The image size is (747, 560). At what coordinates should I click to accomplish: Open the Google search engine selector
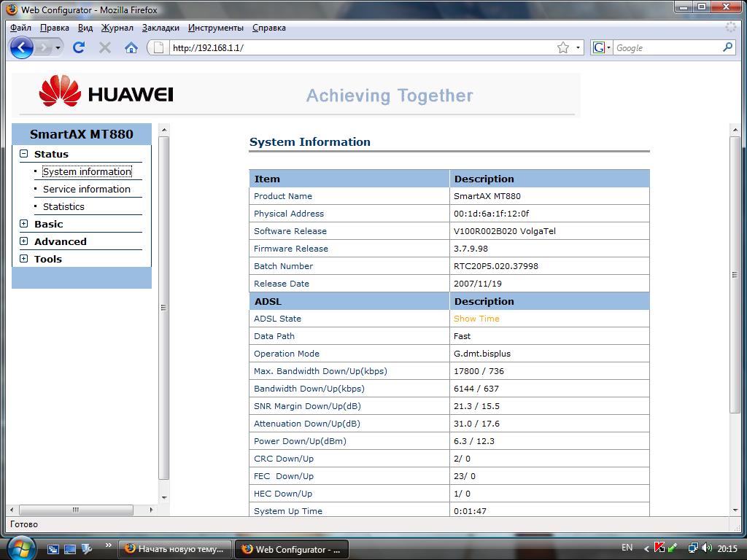click(601, 47)
